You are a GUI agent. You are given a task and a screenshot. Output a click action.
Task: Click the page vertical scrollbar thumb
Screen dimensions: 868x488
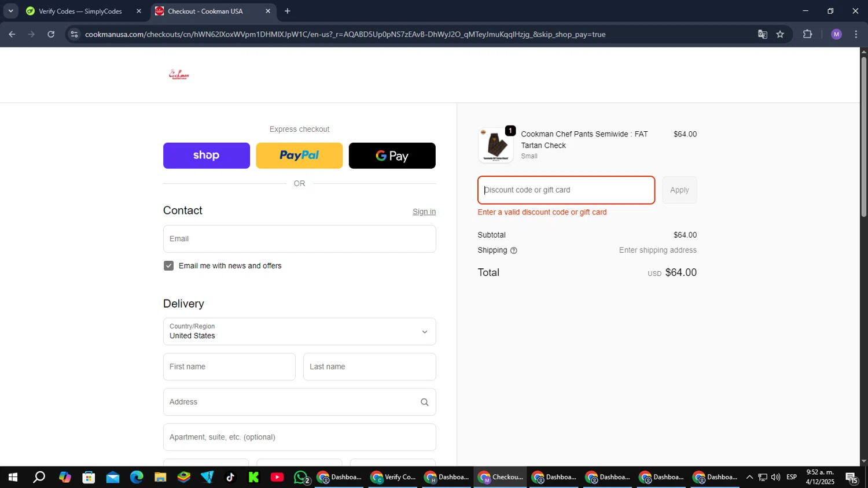pyautogui.click(x=863, y=137)
